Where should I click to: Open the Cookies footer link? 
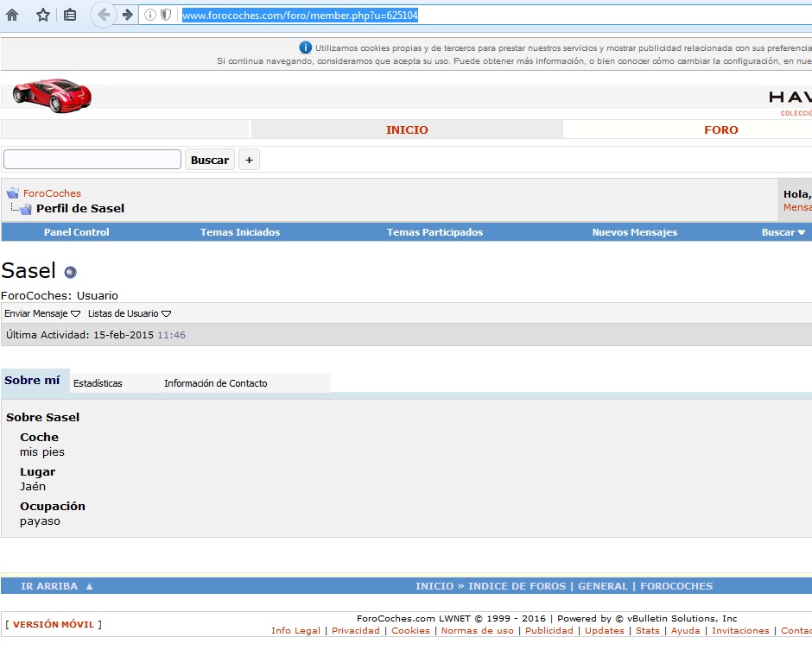(x=410, y=631)
